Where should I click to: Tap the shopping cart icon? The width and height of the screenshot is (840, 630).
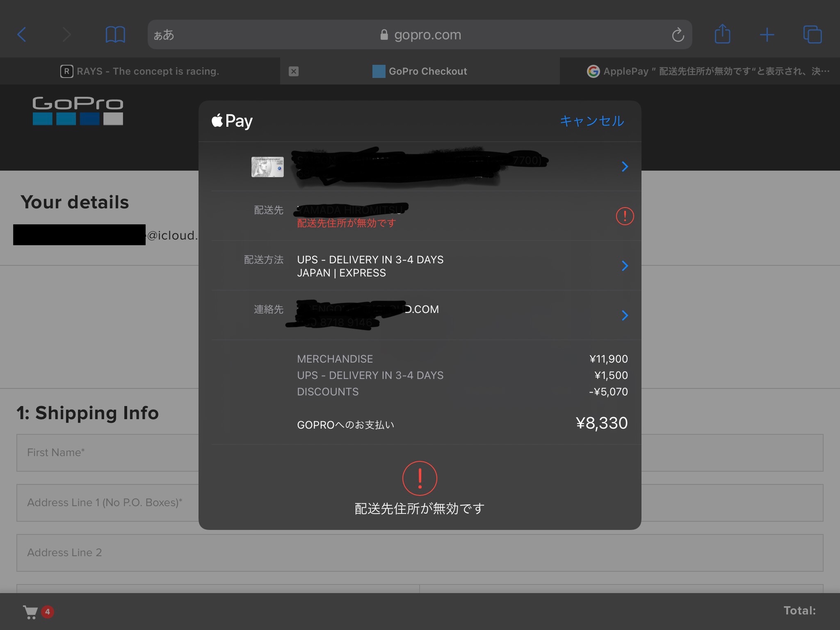(x=31, y=612)
